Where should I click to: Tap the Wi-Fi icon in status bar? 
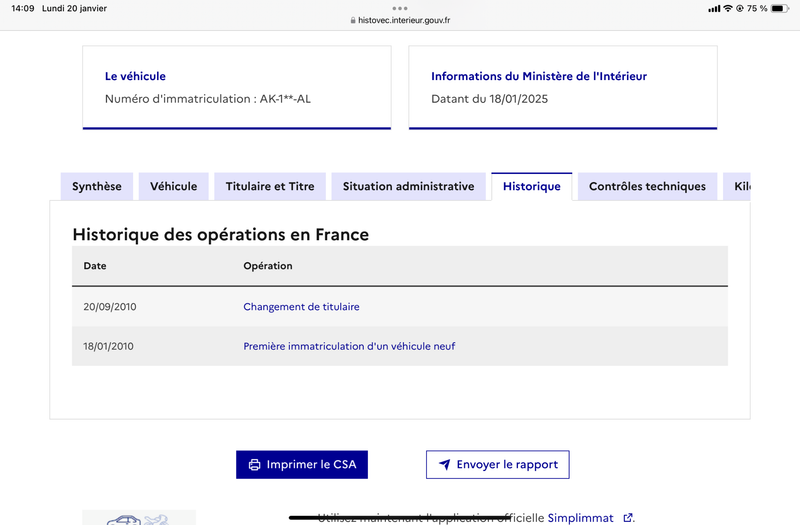click(x=728, y=8)
